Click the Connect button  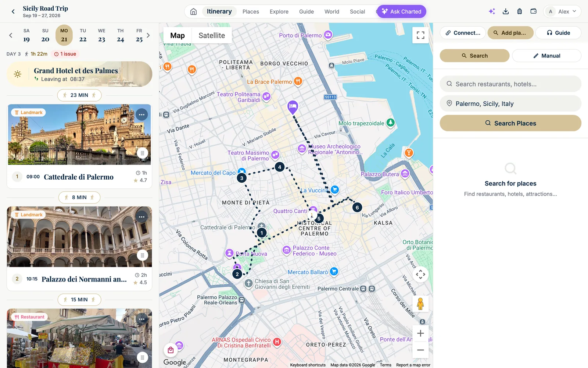tap(463, 33)
